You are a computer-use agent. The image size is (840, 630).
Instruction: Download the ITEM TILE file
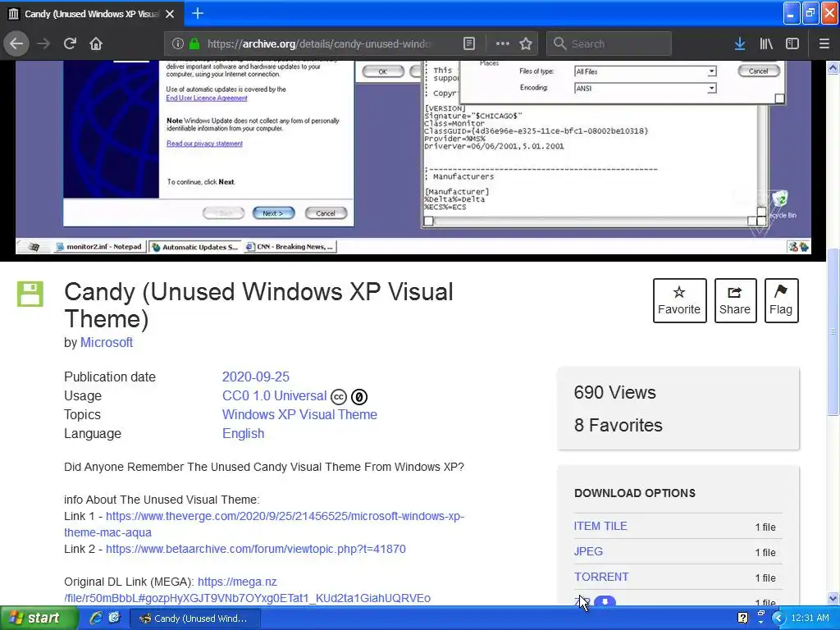tap(600, 526)
